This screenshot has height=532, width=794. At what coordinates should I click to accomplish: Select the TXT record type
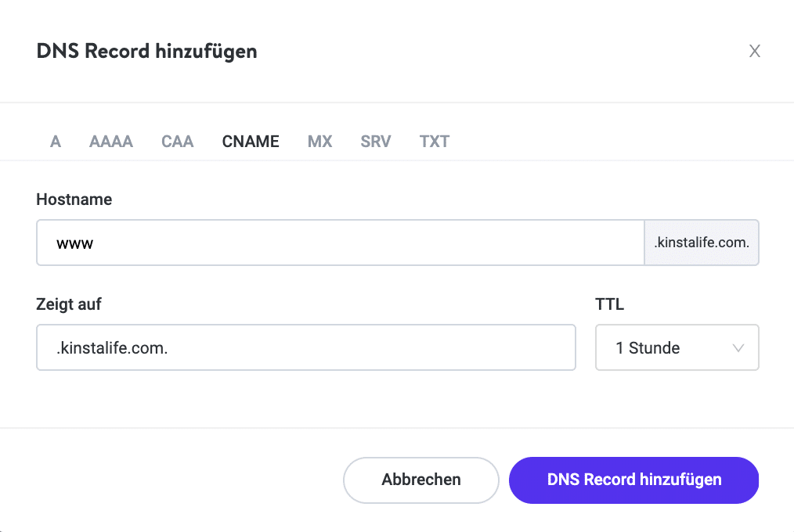434,142
